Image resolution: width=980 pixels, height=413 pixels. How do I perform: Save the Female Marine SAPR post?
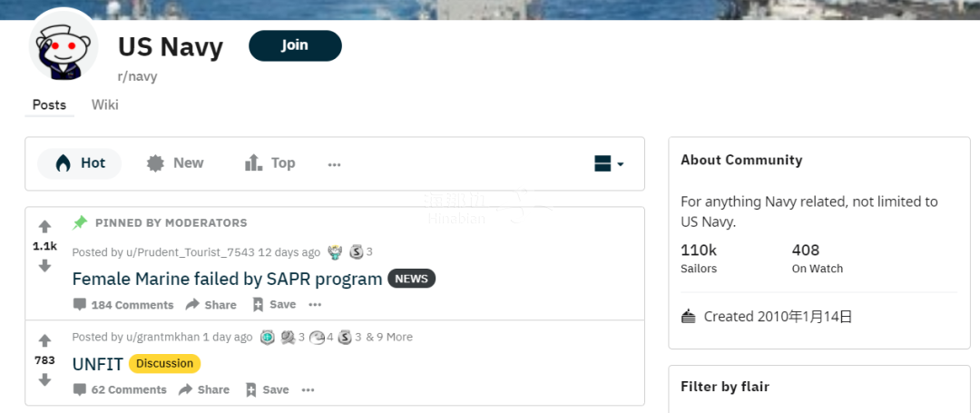tap(274, 304)
